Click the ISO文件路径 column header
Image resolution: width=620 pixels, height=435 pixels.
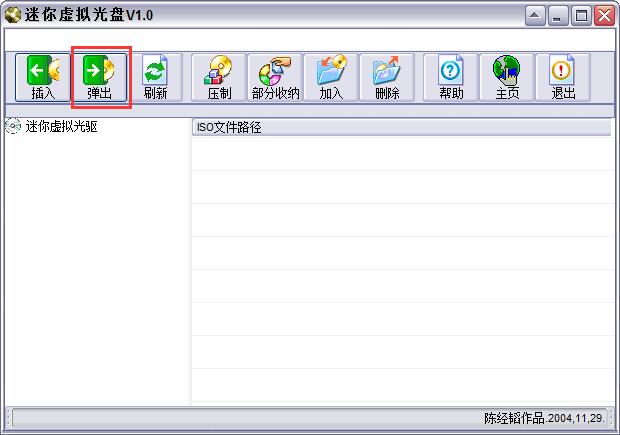point(401,127)
